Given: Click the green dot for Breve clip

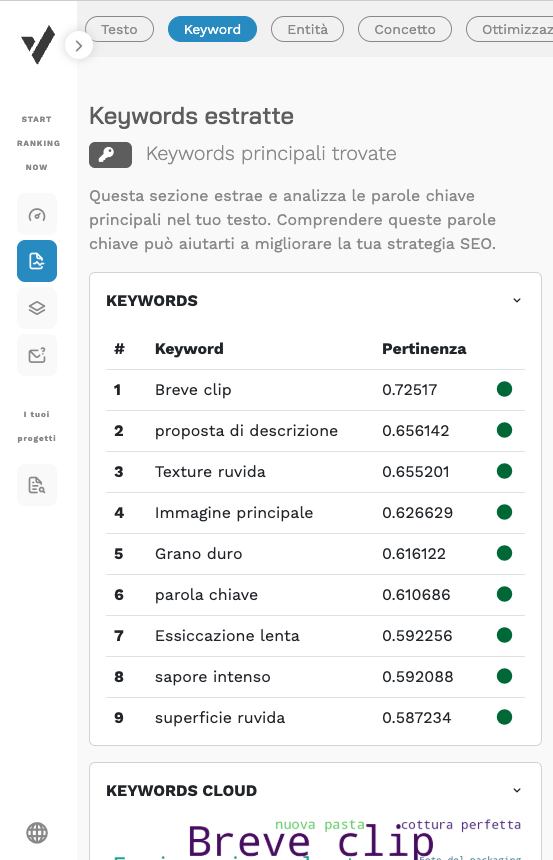Looking at the screenshot, I should (504, 389).
